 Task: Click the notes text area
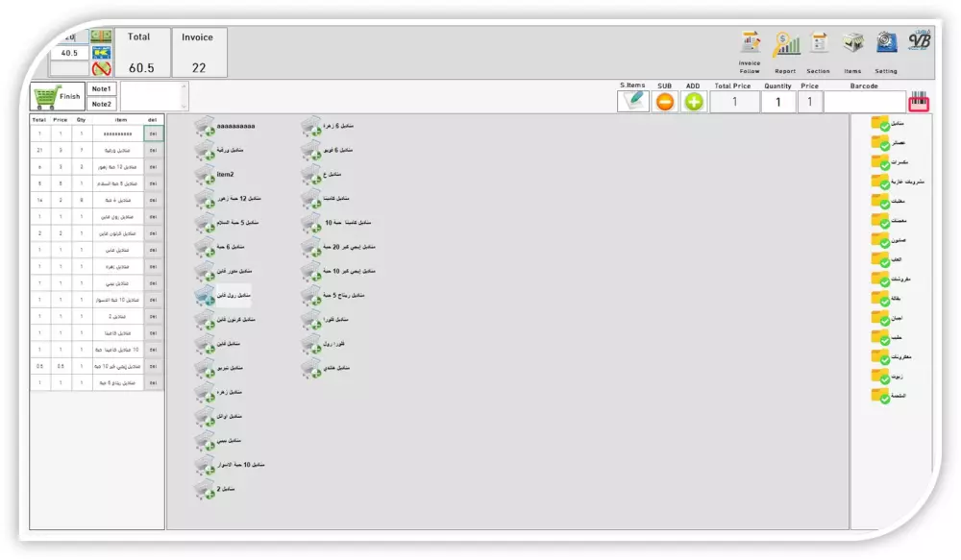(151, 97)
